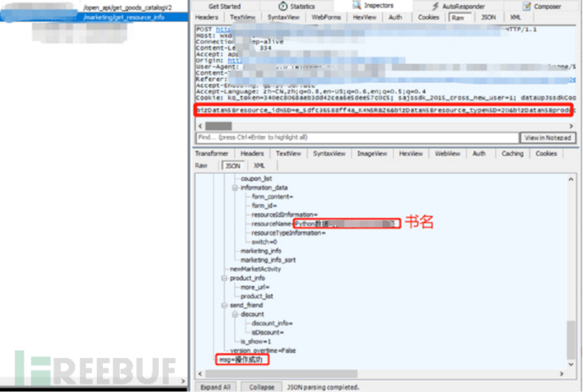This screenshot has height=392, width=583.
Task: Show request Headers view
Action: (x=207, y=17)
